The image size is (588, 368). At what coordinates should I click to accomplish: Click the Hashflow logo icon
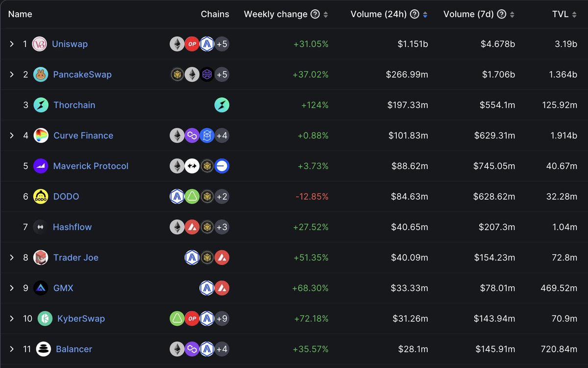click(41, 227)
